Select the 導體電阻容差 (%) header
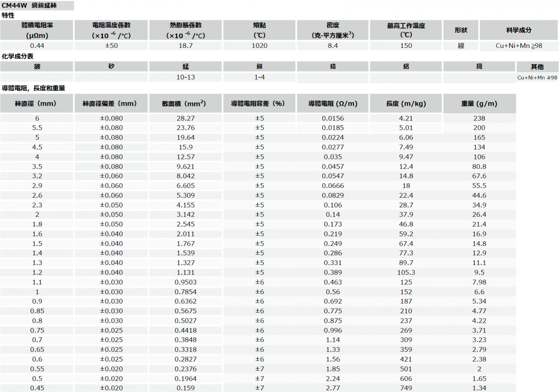Viewport: 560px width, 392px height. pos(259,104)
